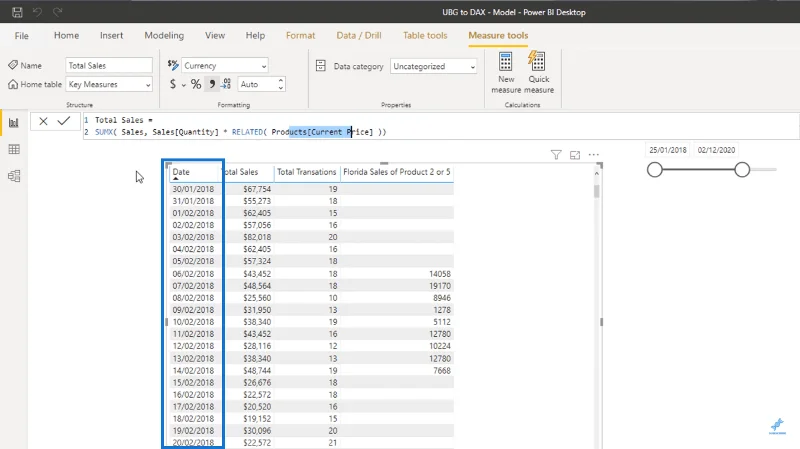Viewport: 800px width, 449px height.
Task: Toggle the thousands separator comma button
Action: pyautogui.click(x=212, y=84)
